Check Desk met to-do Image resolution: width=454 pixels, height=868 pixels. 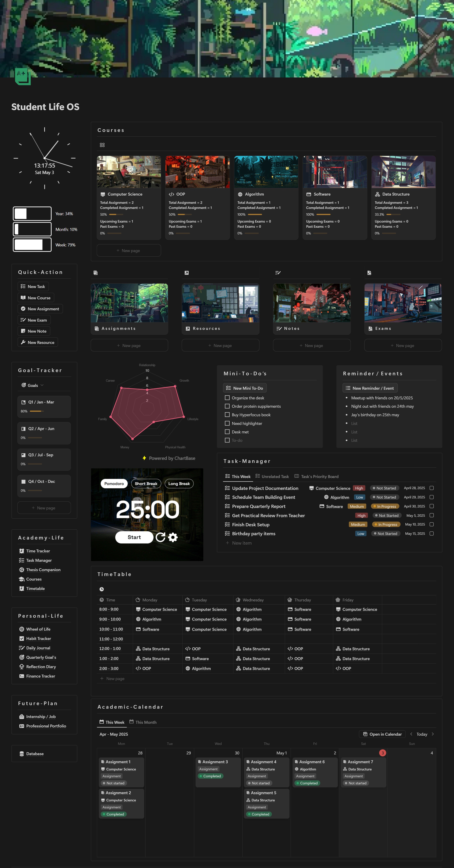(227, 432)
